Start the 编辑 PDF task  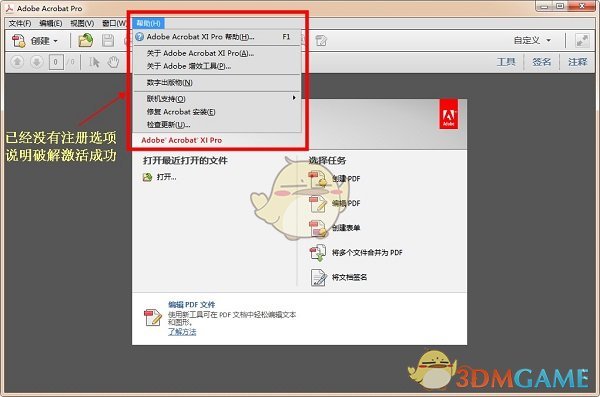pyautogui.click(x=346, y=203)
